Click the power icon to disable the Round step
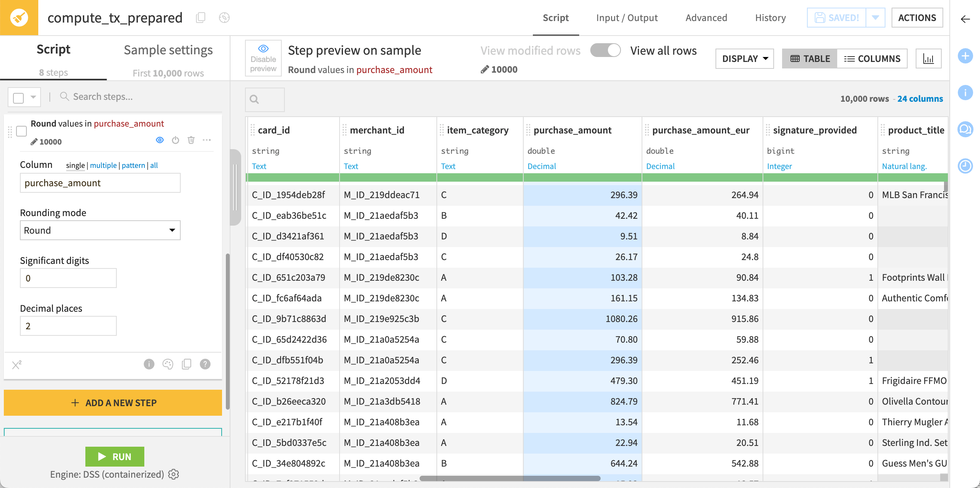Screen dimensions: 980x488 176,140
